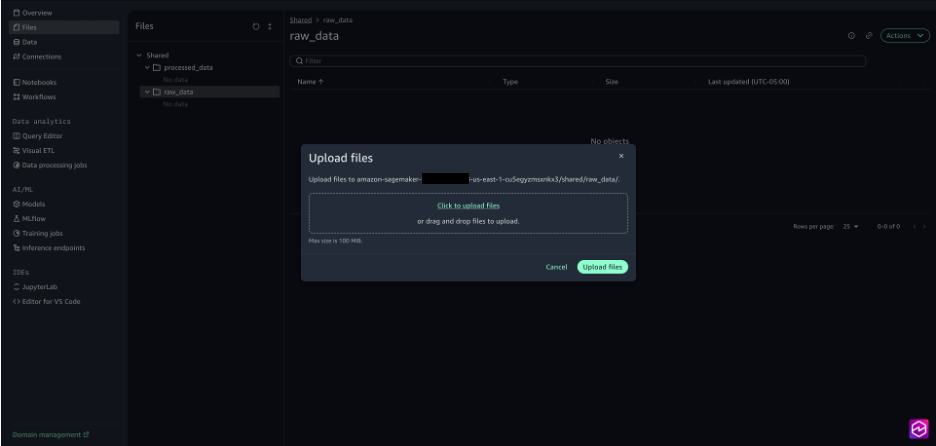Focus the Filter search field

[x=578, y=61]
